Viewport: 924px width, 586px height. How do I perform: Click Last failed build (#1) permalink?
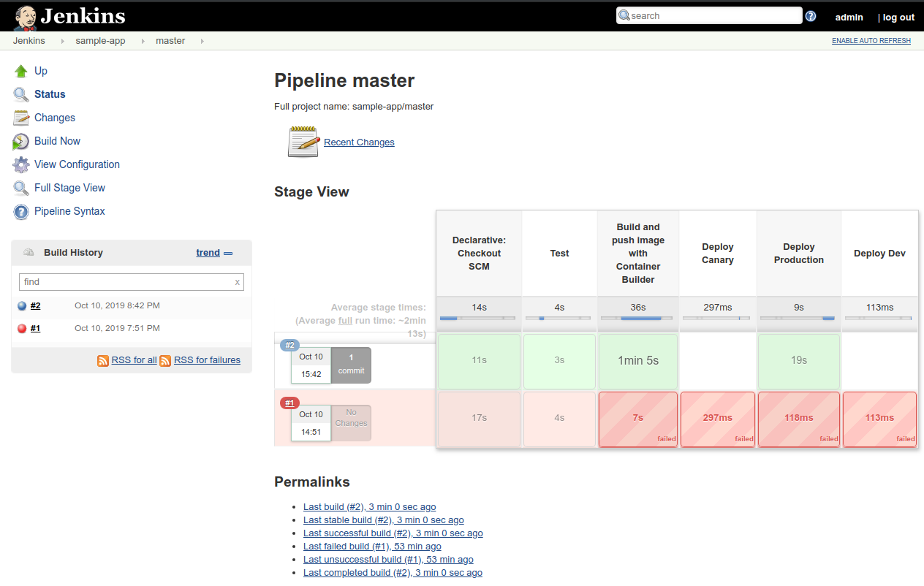372,547
